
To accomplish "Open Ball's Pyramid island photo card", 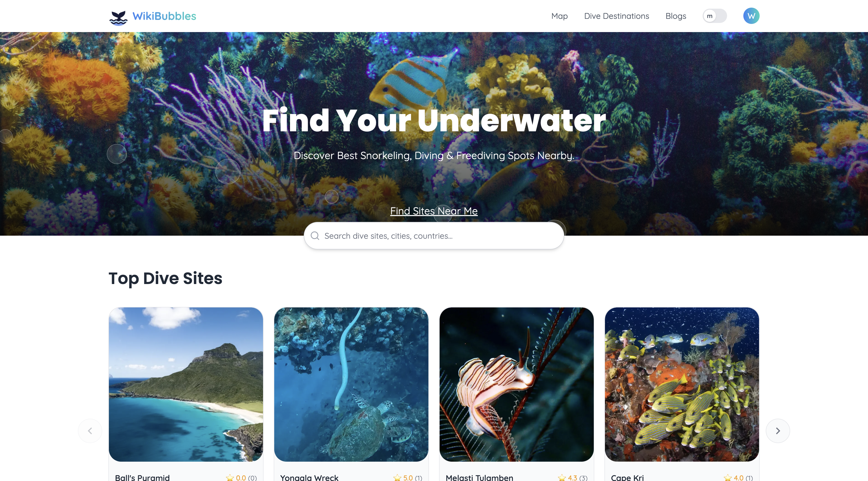I will point(186,384).
